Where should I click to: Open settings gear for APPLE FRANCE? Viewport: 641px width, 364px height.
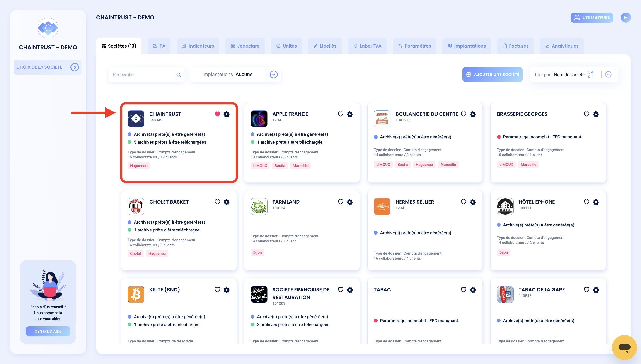coord(350,114)
